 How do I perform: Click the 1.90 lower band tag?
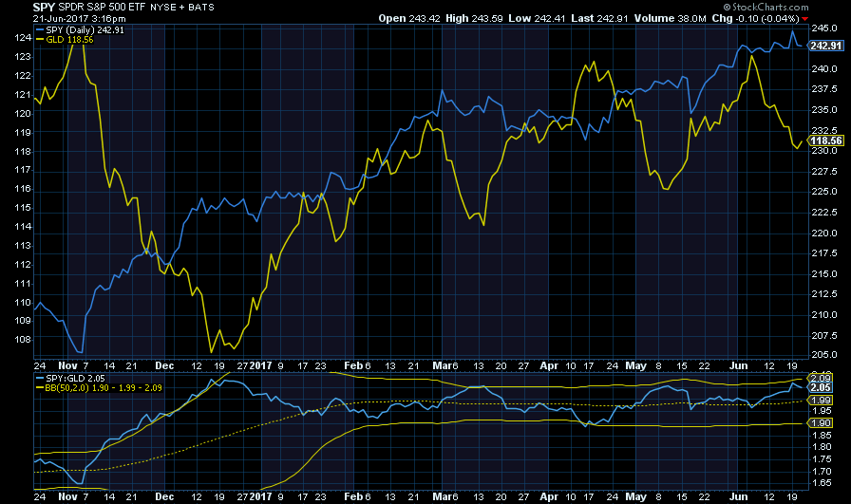coord(820,423)
